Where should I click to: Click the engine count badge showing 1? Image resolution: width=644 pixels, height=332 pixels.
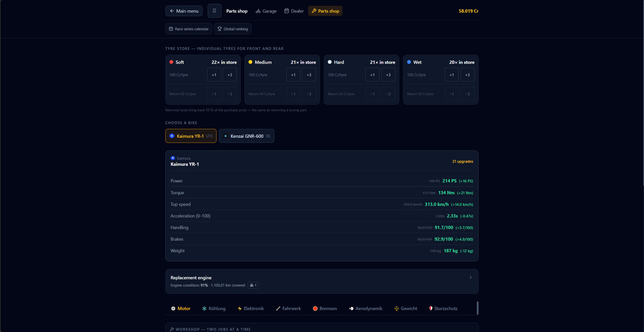253,285
